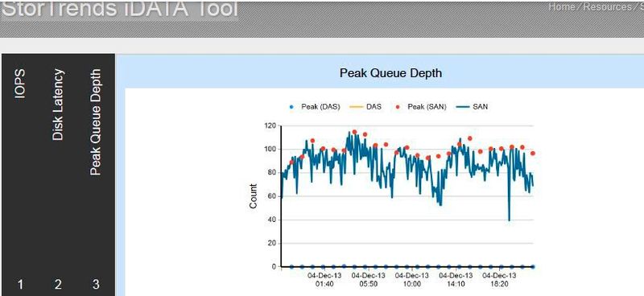This screenshot has height=296, width=644.
Task: Click tab number 1
Action: pos(20,284)
